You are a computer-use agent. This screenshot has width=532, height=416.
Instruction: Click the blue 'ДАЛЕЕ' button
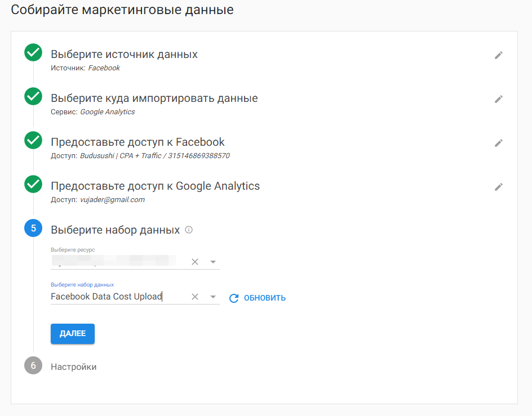tap(73, 333)
